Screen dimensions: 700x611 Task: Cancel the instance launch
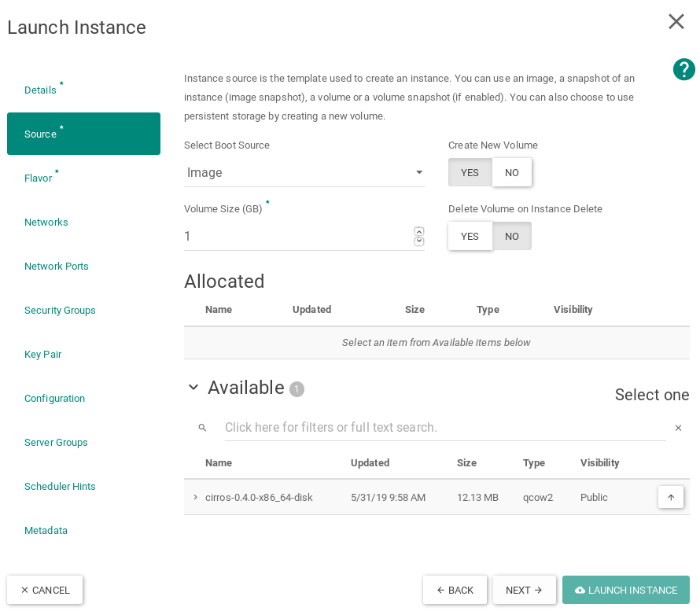coord(45,590)
